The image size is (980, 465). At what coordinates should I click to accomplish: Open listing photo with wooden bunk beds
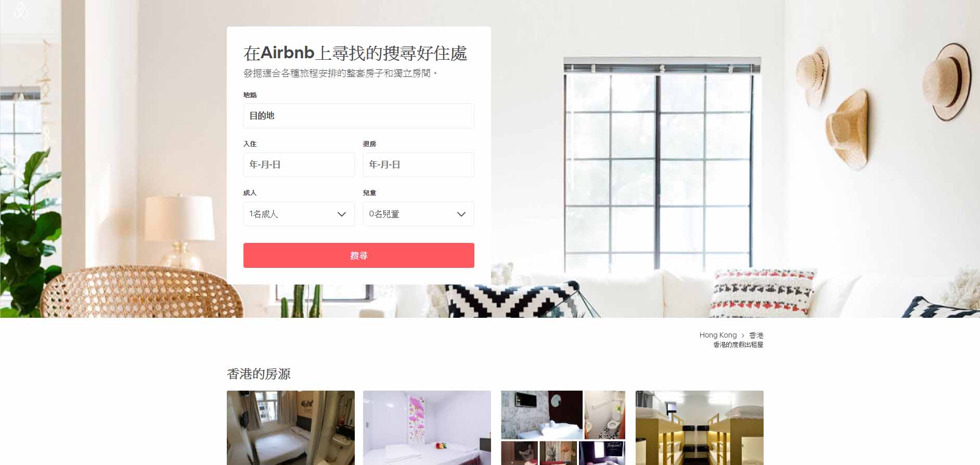[700, 428]
